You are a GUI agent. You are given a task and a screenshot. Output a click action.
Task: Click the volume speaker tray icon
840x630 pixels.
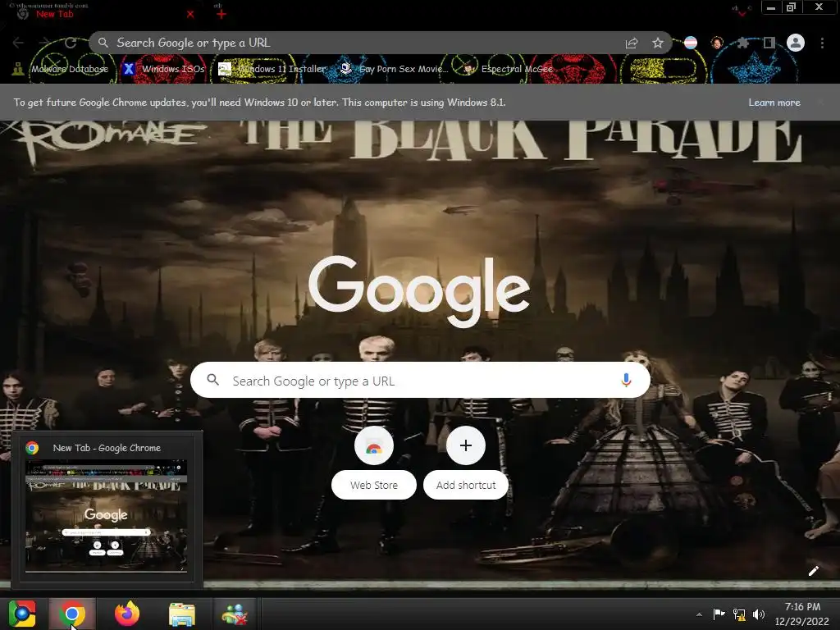(759, 614)
